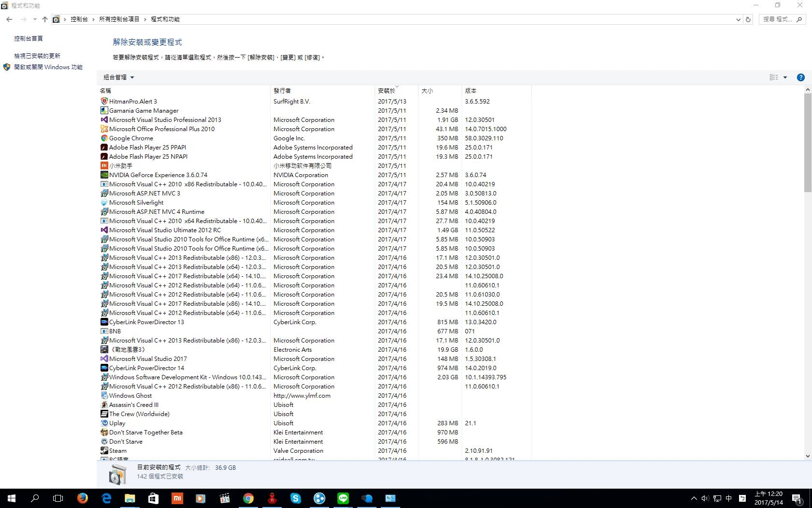Go back with the back arrow

(x=9, y=19)
